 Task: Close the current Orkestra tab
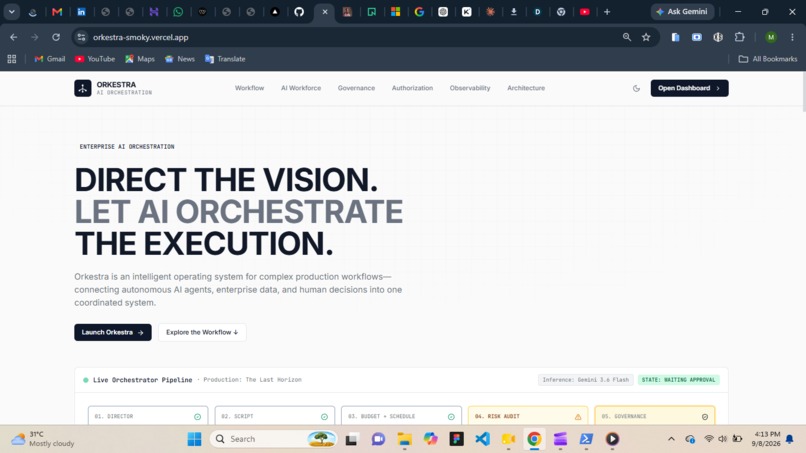pos(325,12)
